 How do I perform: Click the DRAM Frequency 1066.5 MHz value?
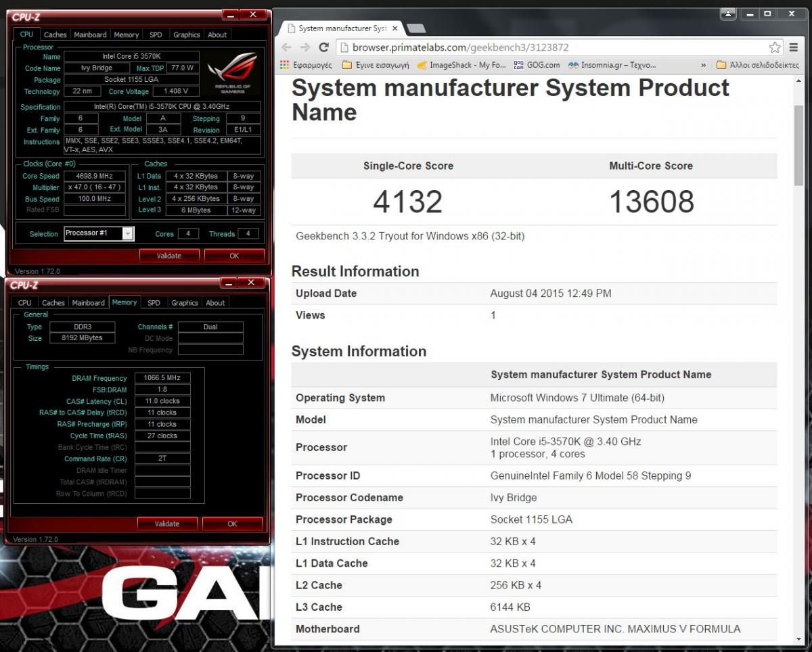click(162, 378)
